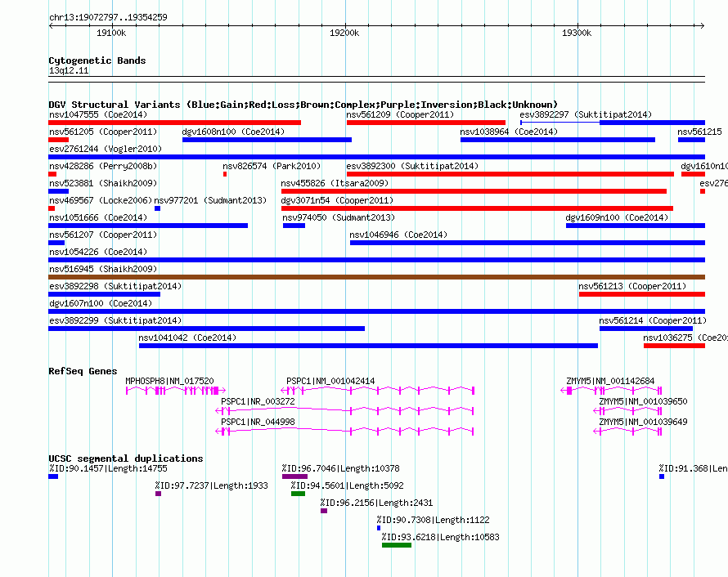This screenshot has height=577, width=728.
Task: Select ZMYM5|NM_001142684 gene label
Action: click(x=610, y=381)
